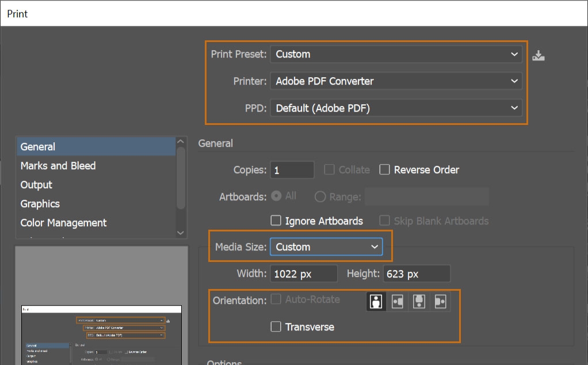Select the Graphics settings section
This screenshot has height=365, width=588.
click(40, 204)
